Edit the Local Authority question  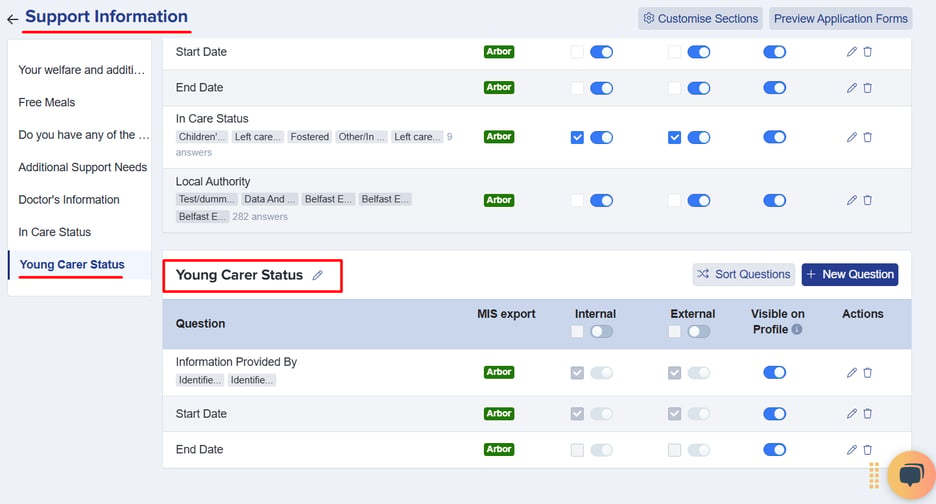click(x=852, y=200)
